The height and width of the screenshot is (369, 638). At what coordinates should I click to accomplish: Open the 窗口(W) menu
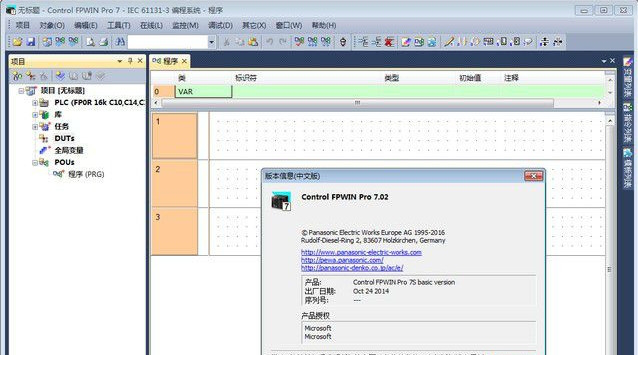[288, 25]
